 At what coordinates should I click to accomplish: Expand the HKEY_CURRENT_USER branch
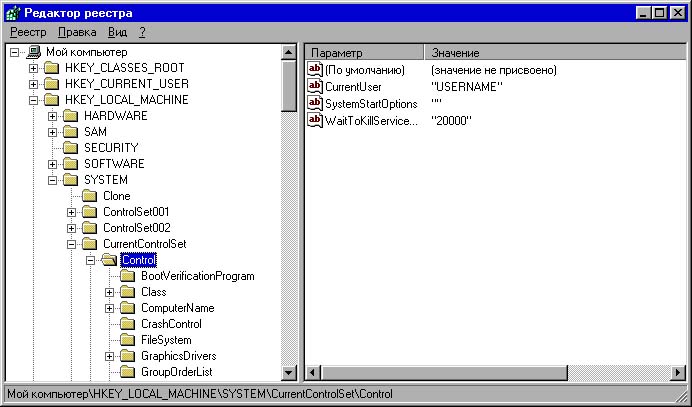[34, 84]
